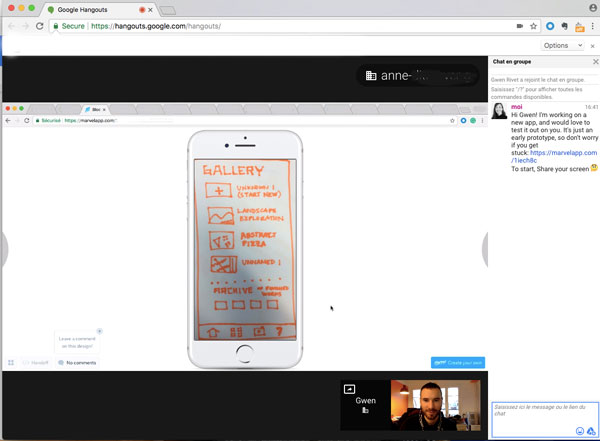Screen dimensions: 600x441
Task: Click the anne- participant name pill
Action: 417,76
